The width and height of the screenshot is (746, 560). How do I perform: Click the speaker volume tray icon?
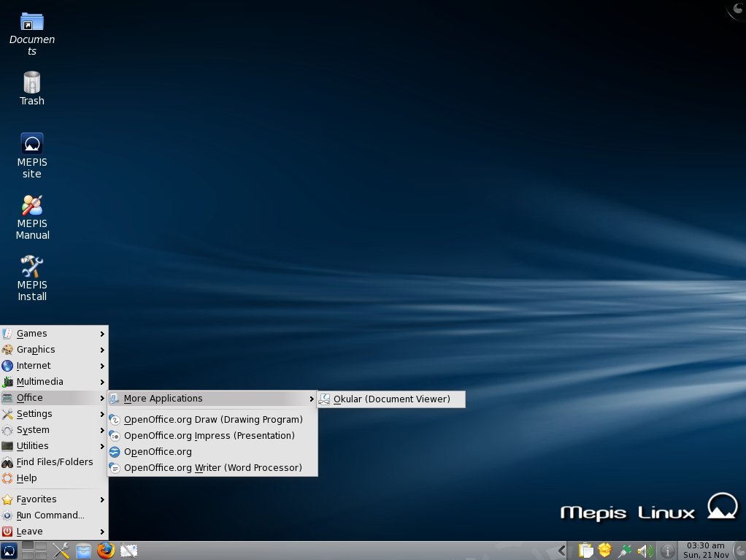[645, 551]
